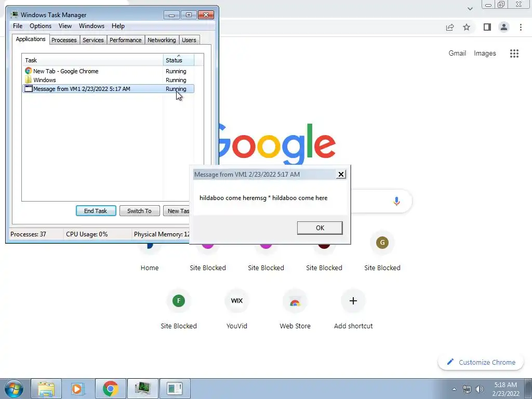This screenshot has height=399, width=532.
Task: Select the Windows task row
Action: [108, 80]
